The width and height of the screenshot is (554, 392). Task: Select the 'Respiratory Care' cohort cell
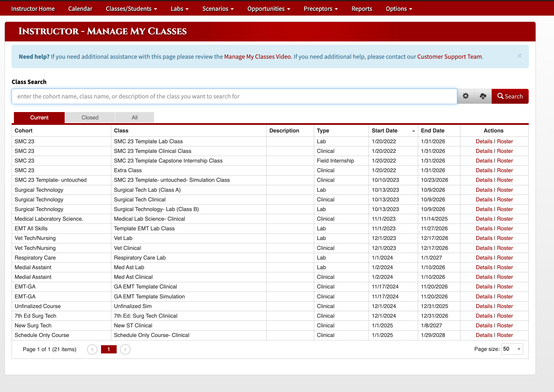point(61,258)
